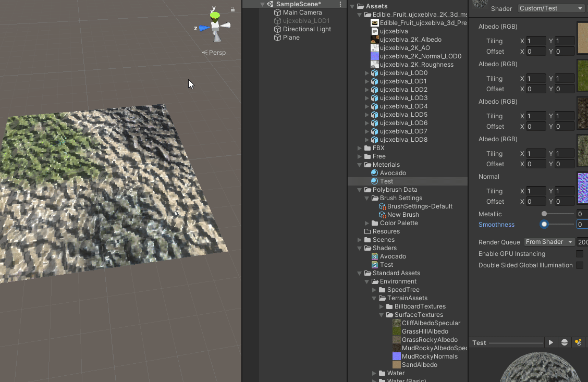Toggle Double Sided Global Illumination checkbox

tap(580, 265)
